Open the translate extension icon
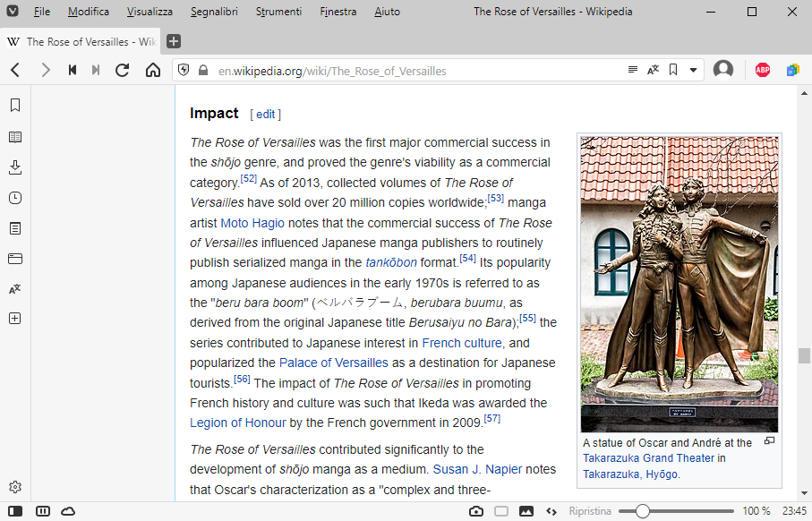Screen dimensions: 812x521 [x=793, y=70]
